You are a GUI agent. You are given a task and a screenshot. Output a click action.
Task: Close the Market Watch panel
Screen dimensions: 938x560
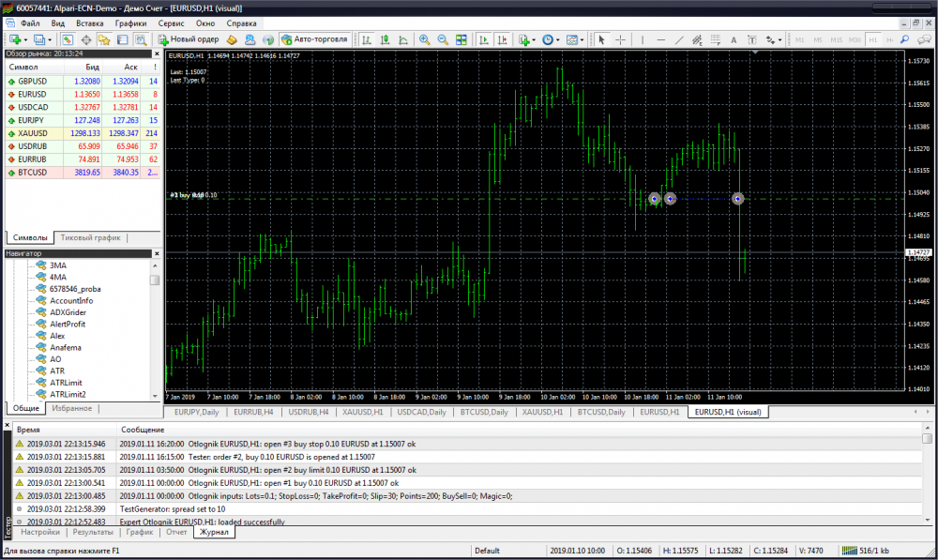pos(157,53)
